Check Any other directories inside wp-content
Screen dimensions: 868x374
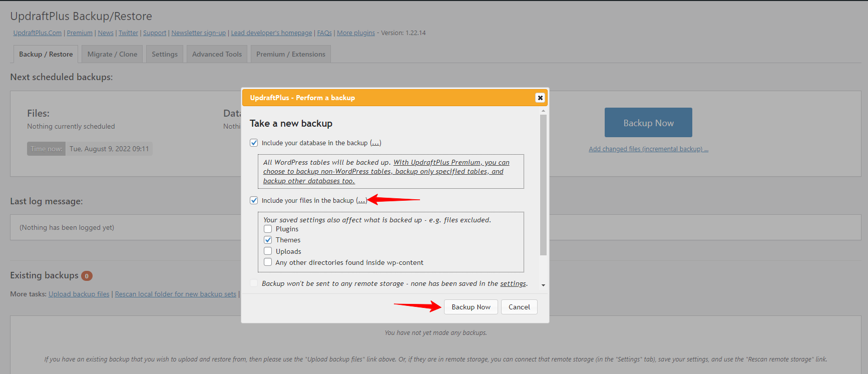pyautogui.click(x=268, y=262)
